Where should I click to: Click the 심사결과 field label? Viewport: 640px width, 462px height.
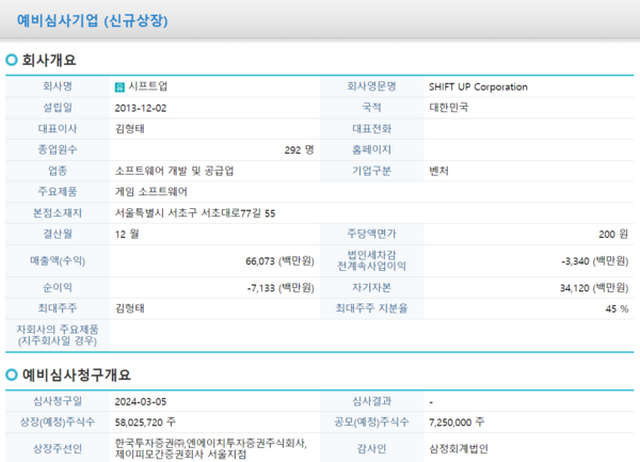pos(371,402)
